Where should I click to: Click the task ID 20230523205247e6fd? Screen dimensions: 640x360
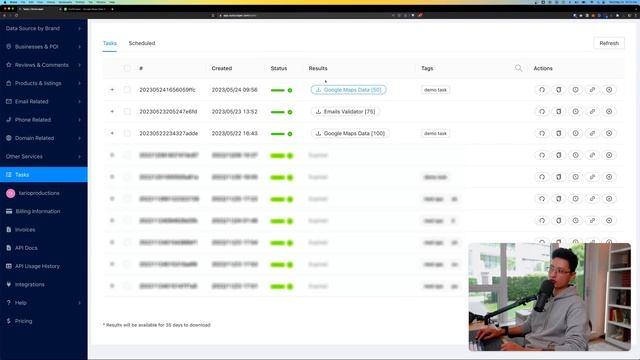tap(168, 111)
